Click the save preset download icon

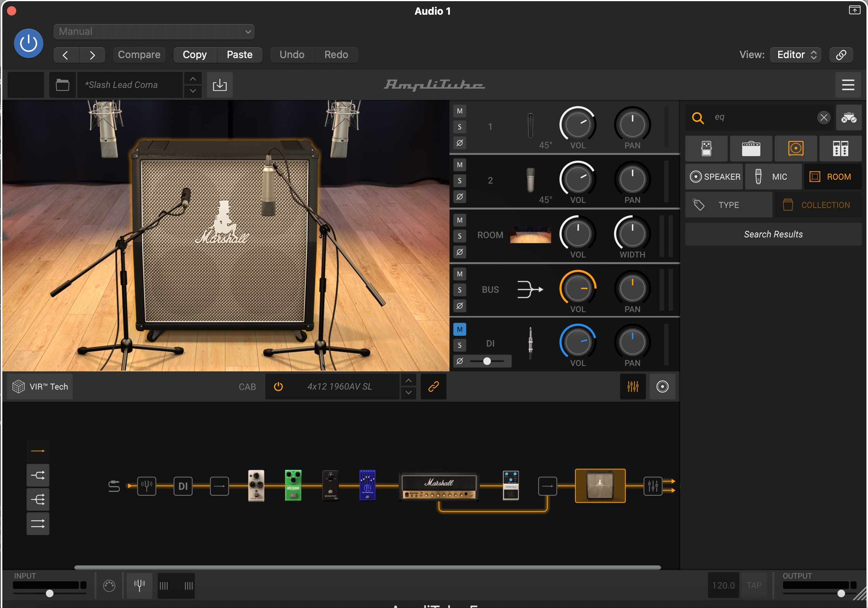point(220,85)
